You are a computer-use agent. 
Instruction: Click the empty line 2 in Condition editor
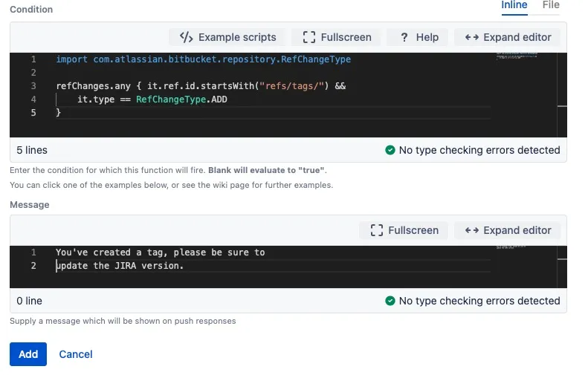(273, 73)
